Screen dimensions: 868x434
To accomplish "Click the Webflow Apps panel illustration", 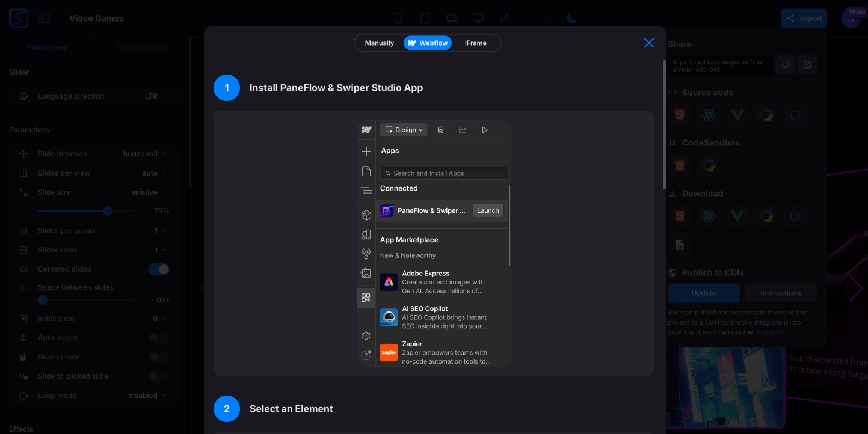I will (434, 243).
